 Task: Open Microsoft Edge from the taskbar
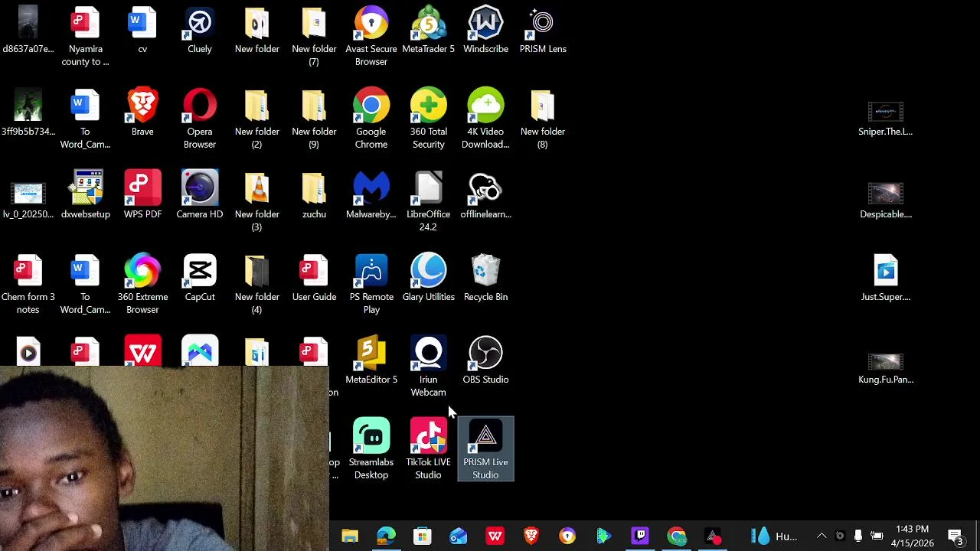coord(386,536)
